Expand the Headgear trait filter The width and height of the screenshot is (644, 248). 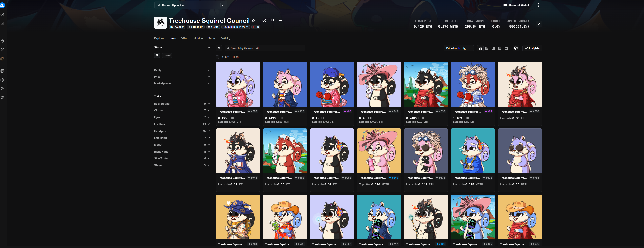182,131
